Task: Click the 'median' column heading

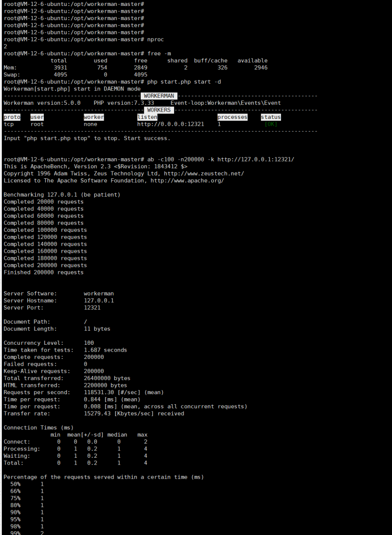Action: pyautogui.click(x=117, y=435)
